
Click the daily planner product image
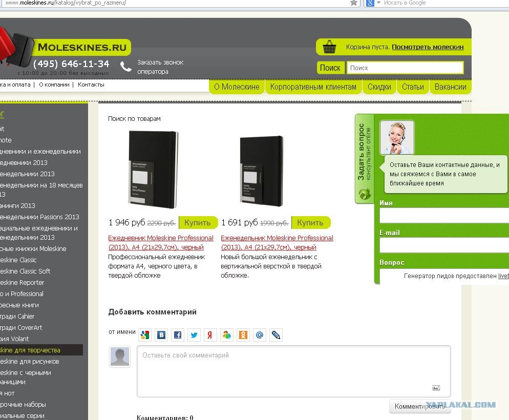153,170
